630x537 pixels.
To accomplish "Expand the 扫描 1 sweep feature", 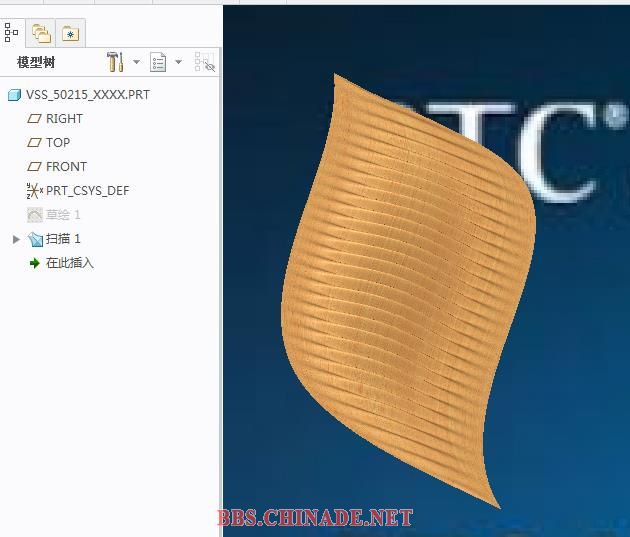I will coord(16,239).
